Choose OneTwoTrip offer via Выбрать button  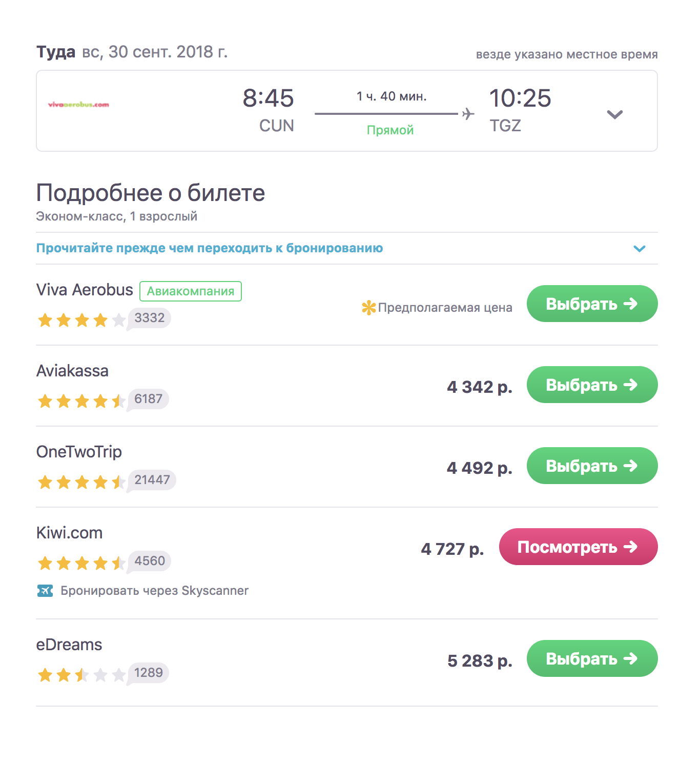(x=592, y=466)
